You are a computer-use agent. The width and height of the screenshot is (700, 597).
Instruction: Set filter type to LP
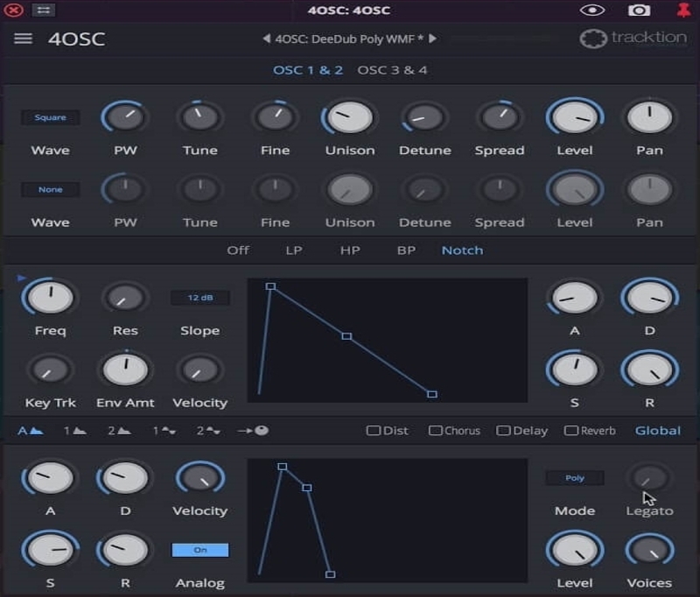tap(294, 250)
